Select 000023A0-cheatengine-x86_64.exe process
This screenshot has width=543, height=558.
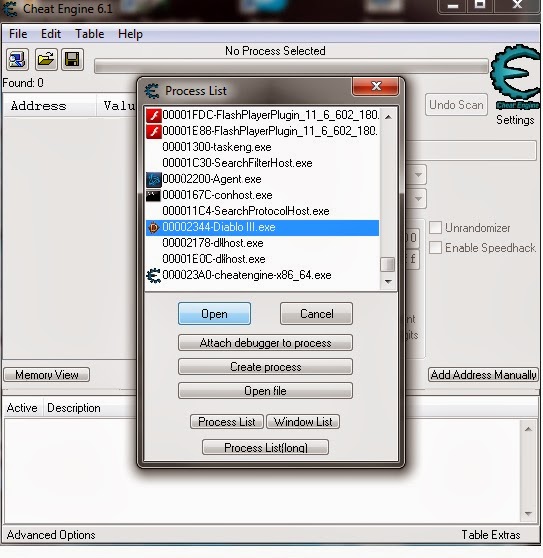point(262,275)
